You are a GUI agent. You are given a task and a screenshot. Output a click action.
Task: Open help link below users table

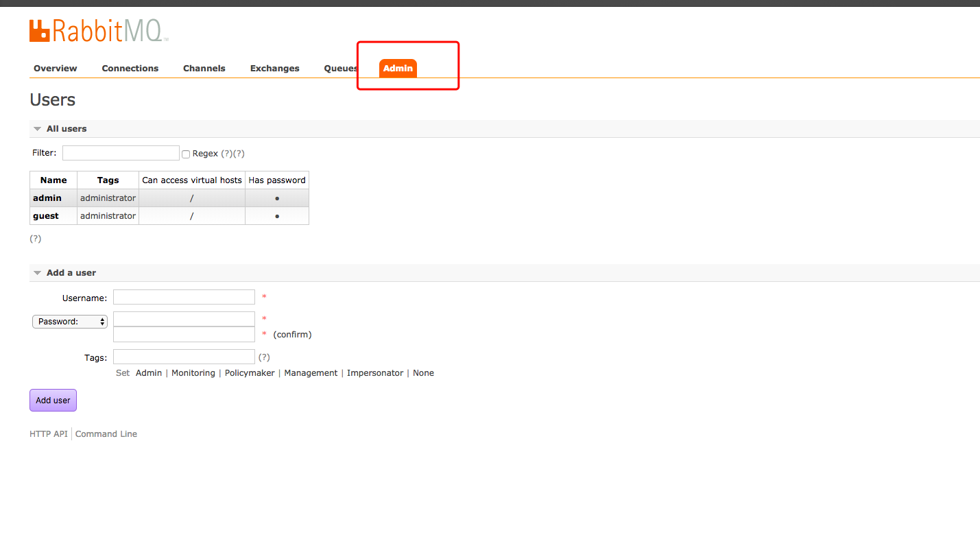click(x=36, y=239)
